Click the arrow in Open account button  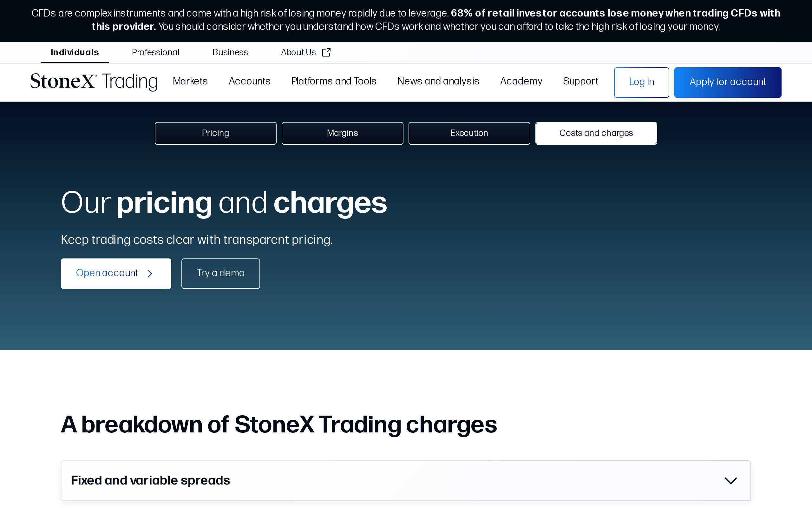tap(150, 273)
